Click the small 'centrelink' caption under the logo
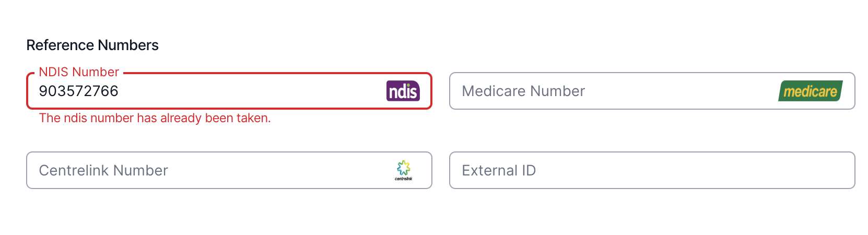This screenshot has height=235, width=868. [x=404, y=179]
